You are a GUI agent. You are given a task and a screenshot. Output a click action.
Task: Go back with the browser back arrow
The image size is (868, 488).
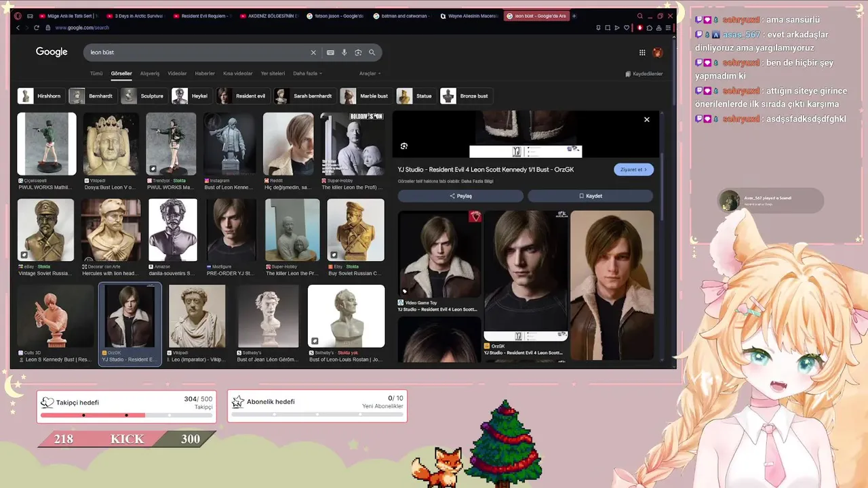[18, 28]
